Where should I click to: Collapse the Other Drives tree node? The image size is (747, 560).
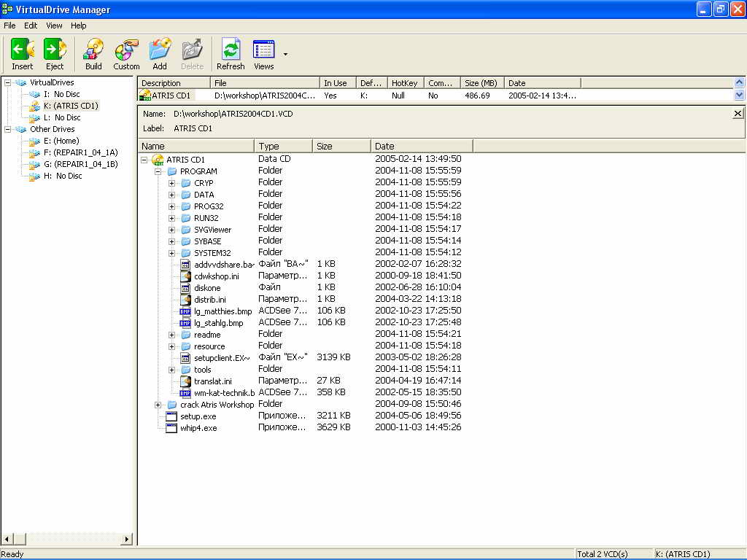coord(7,130)
